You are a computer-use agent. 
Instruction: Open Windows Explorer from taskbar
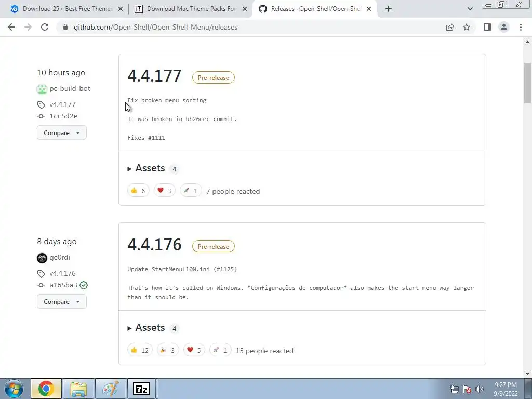pyautogui.click(x=78, y=389)
